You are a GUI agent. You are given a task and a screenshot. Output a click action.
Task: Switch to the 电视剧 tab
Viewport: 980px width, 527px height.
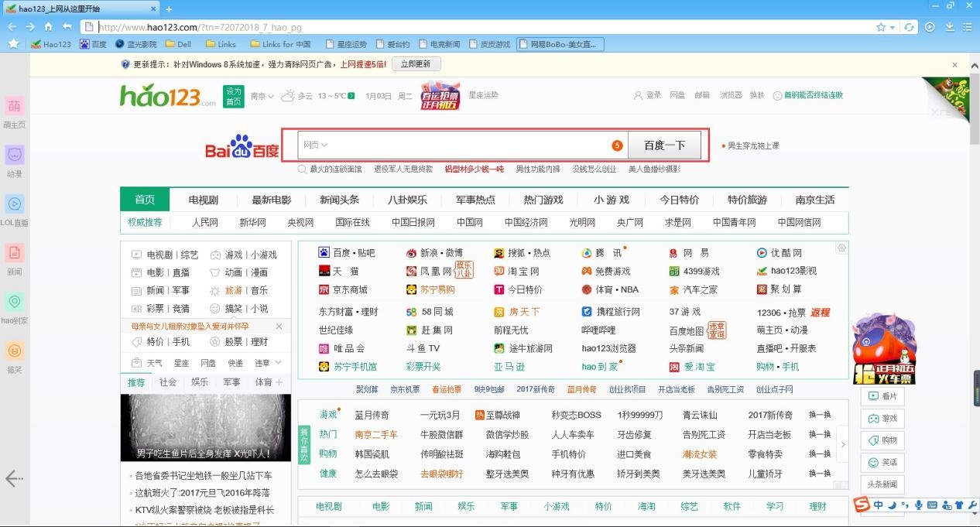click(x=203, y=199)
